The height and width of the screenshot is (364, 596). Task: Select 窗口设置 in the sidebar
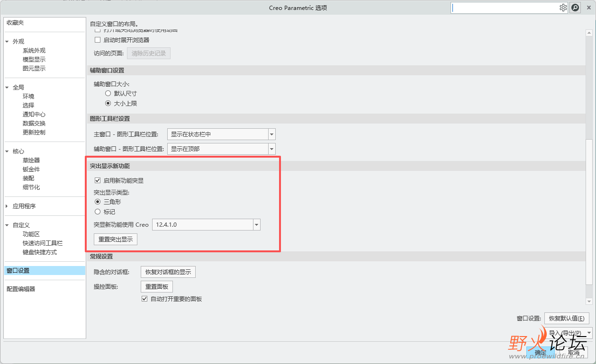coord(45,271)
